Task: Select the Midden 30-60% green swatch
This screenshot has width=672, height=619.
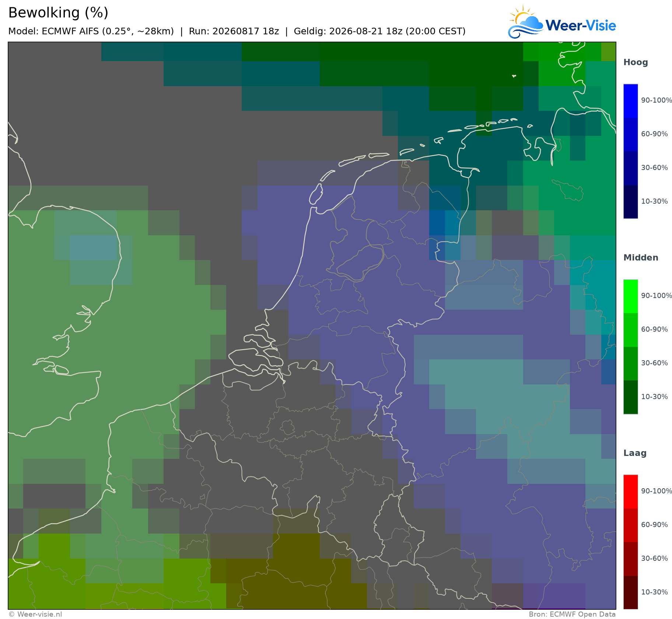Action: [630, 364]
